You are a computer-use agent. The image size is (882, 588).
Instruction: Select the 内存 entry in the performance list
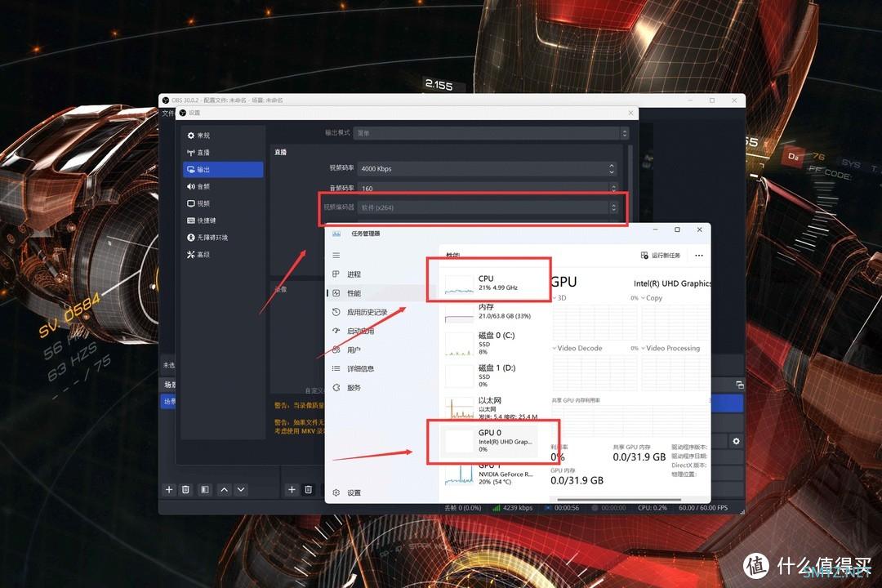pyautogui.click(x=488, y=312)
